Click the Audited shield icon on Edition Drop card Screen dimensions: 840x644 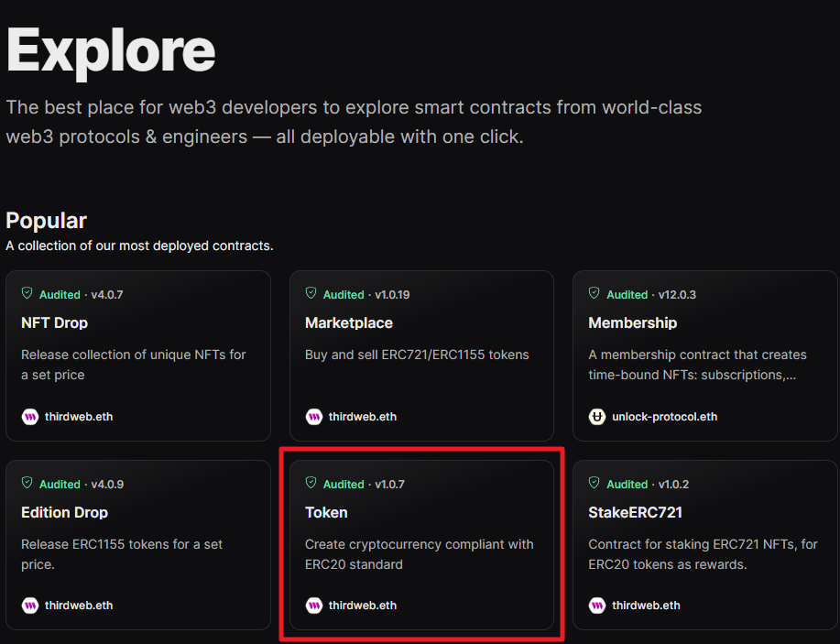tap(27, 483)
